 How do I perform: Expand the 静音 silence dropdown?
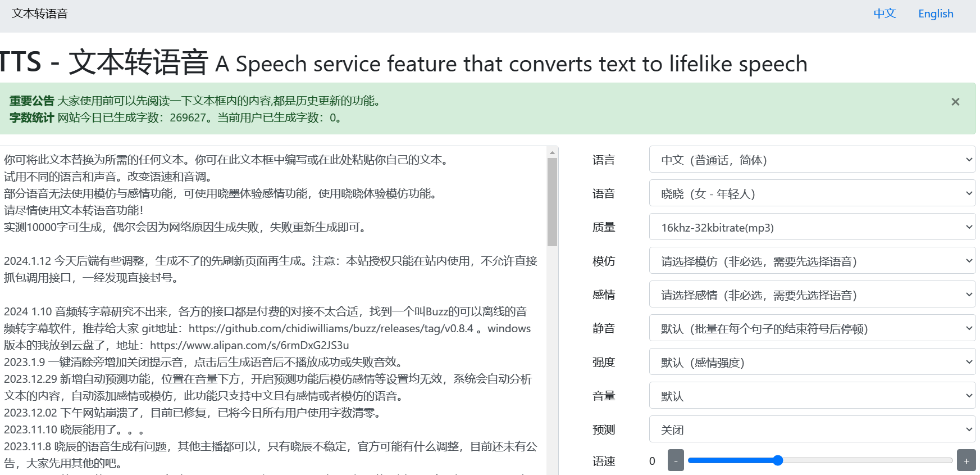point(812,328)
